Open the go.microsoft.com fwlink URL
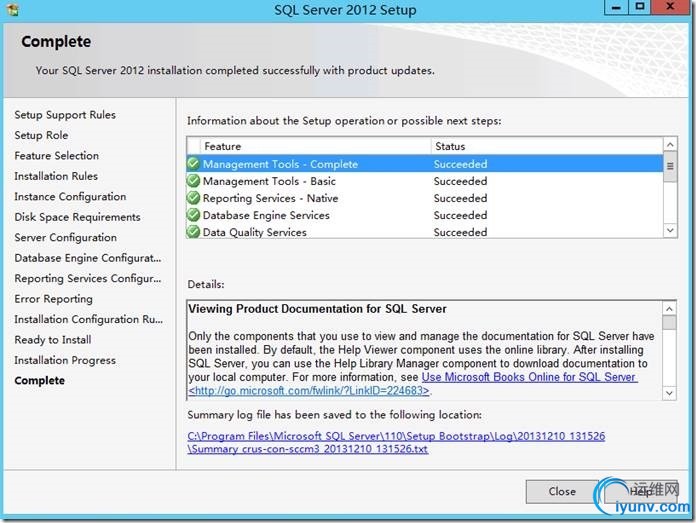Image resolution: width=696 pixels, height=523 pixels. click(309, 391)
